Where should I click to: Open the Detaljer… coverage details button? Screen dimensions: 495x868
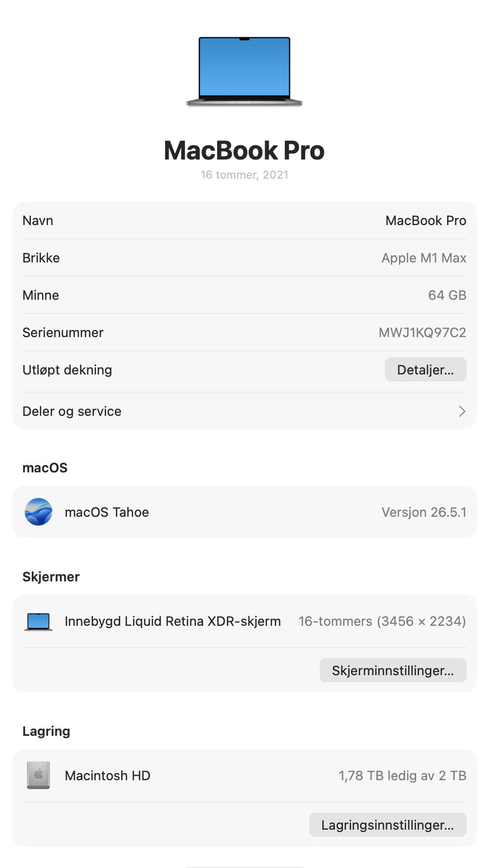425,369
